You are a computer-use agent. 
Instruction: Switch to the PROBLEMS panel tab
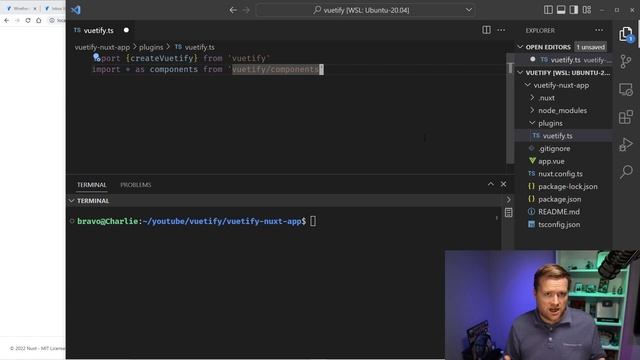[x=136, y=185]
